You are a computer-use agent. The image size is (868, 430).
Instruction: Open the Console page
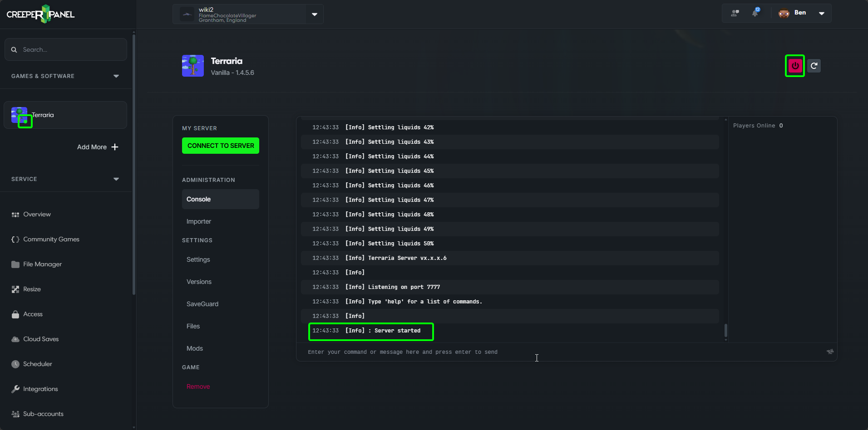221,199
